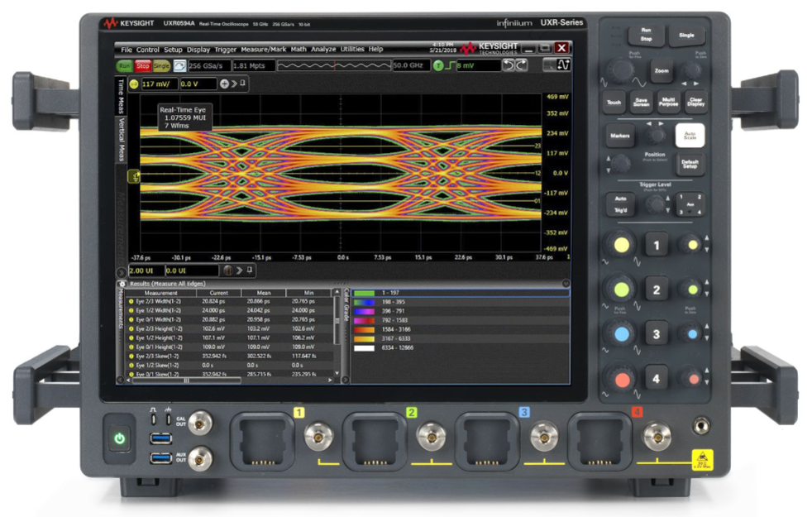Screen dimensions: 812x517
Task: Open the Save Screen function
Action: click(x=642, y=103)
